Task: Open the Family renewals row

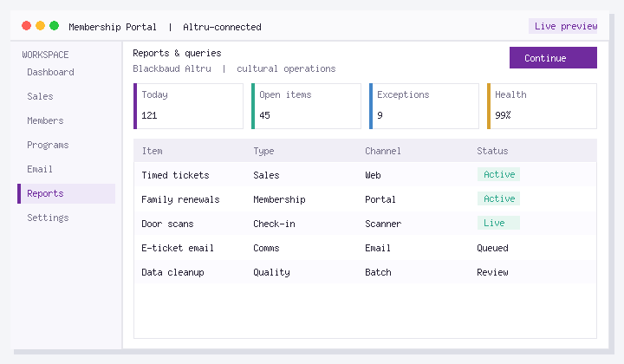Action: click(365, 199)
